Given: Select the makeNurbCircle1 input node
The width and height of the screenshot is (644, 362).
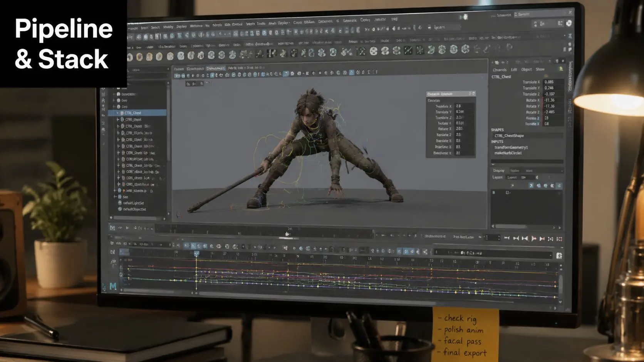Looking at the screenshot, I should [x=508, y=153].
